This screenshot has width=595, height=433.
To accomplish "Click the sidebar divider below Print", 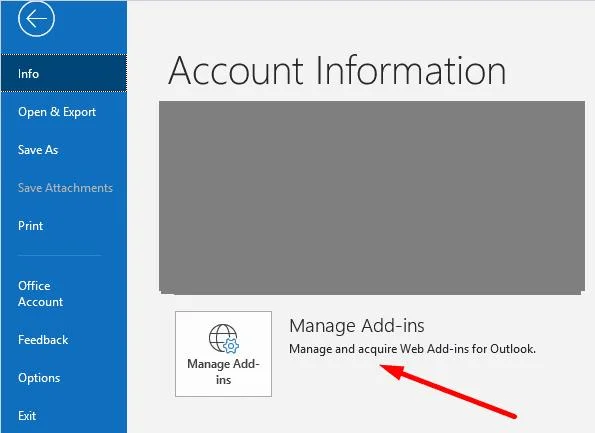I will [x=60, y=255].
